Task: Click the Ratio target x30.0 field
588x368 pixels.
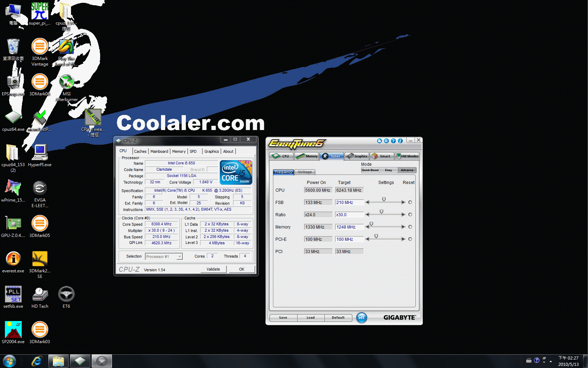Action: 349,215
